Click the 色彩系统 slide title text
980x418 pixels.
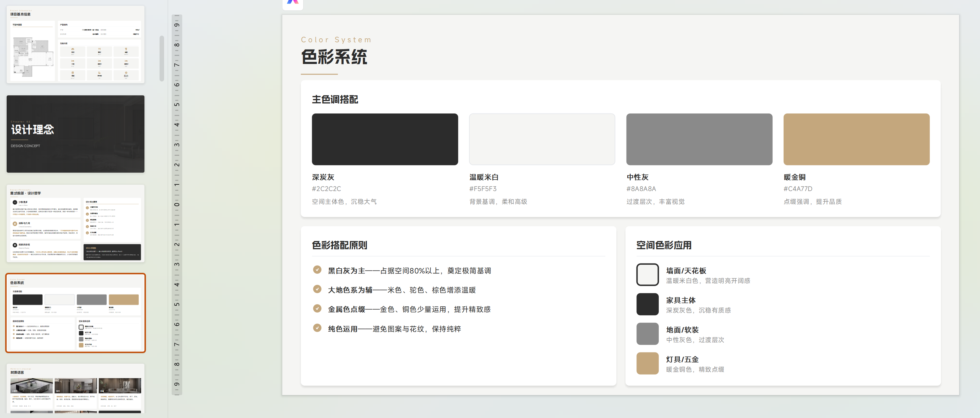335,57
